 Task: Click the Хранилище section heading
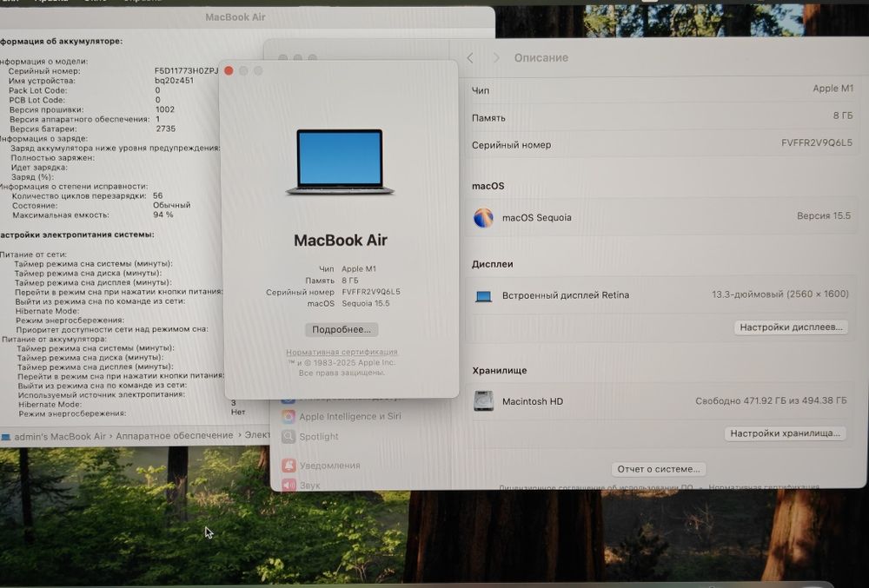500,370
